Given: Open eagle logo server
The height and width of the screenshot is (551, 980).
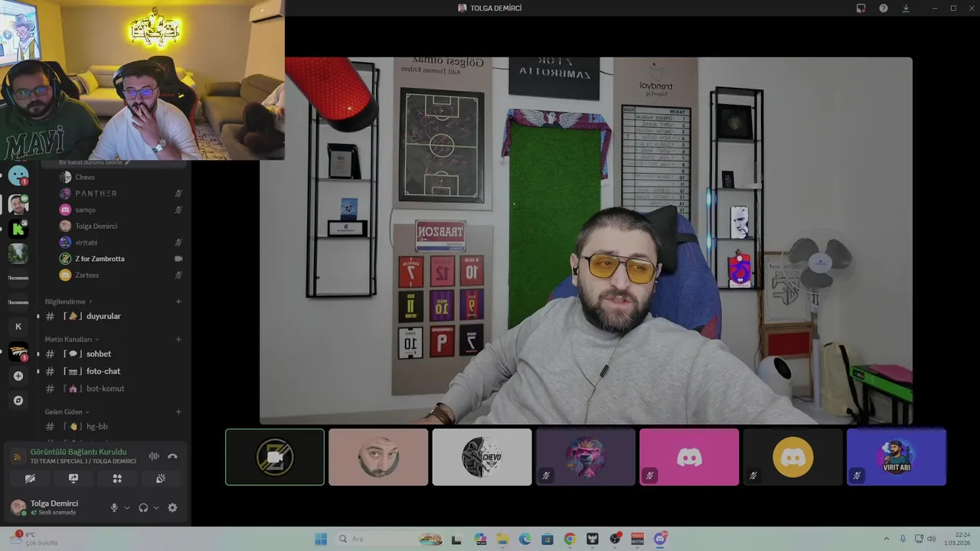Looking at the screenshot, I should coord(18,351).
